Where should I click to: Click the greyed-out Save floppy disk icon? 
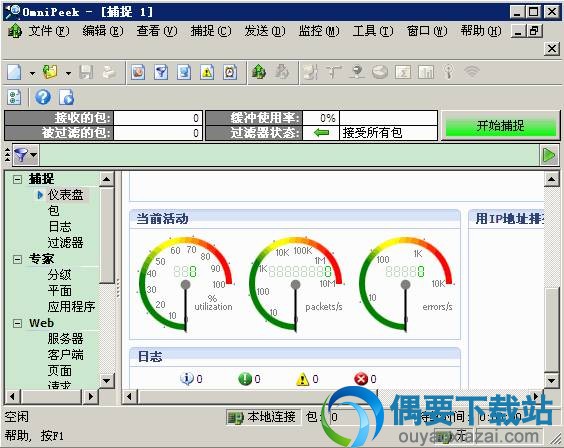click(86, 72)
